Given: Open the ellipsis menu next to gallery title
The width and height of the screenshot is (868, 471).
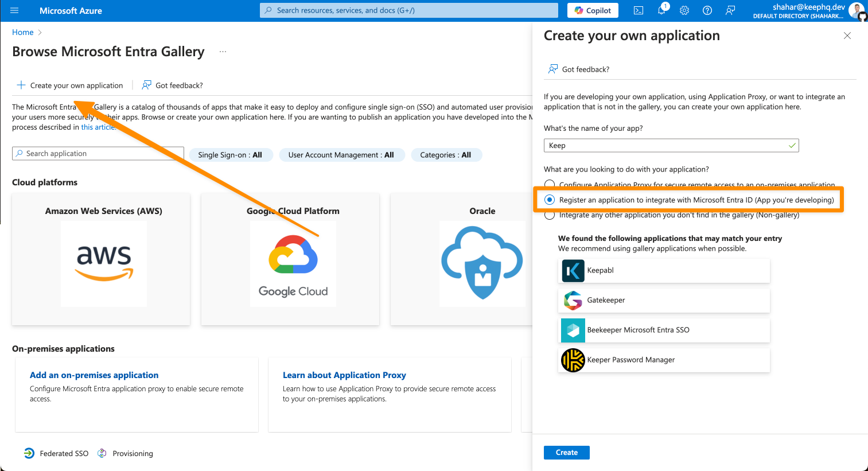Looking at the screenshot, I should 223,52.
